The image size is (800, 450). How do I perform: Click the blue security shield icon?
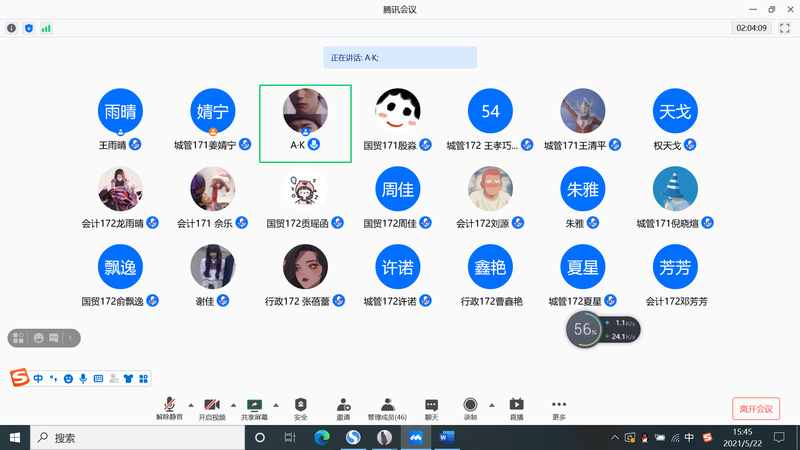tap(29, 28)
